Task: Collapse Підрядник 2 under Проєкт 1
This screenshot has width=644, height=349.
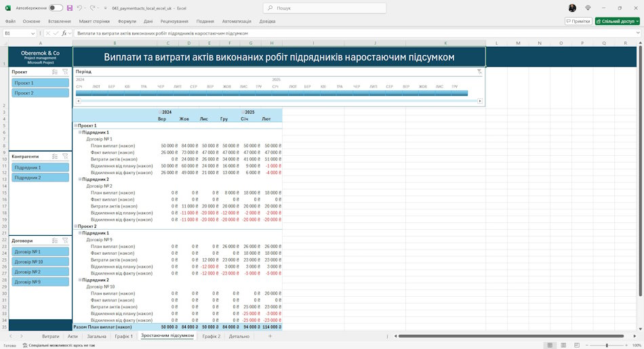Action: [80, 179]
